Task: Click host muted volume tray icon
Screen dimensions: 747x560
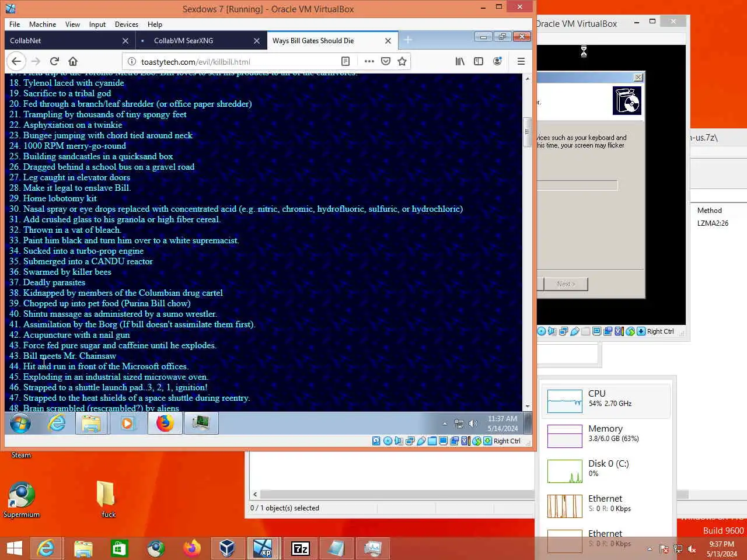Action: coord(692,549)
